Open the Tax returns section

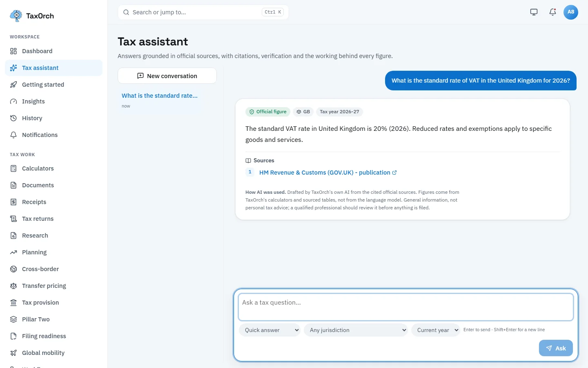tap(53, 219)
